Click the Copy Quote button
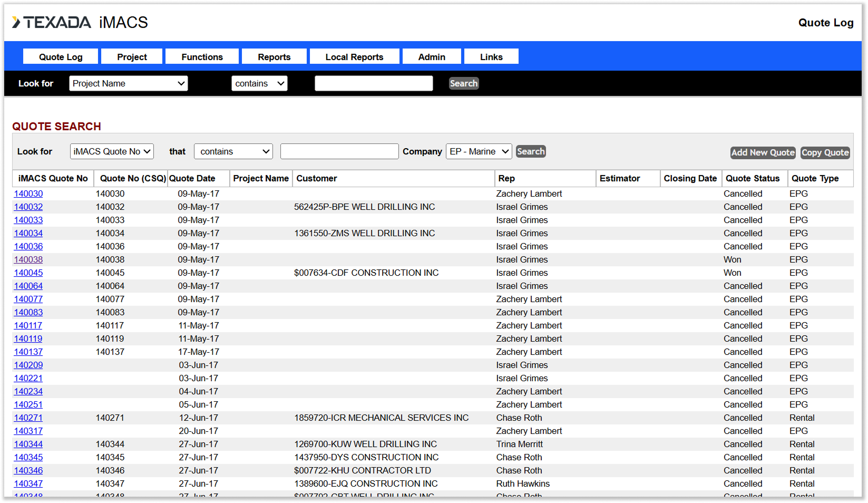This screenshot has width=868, height=503. click(825, 152)
